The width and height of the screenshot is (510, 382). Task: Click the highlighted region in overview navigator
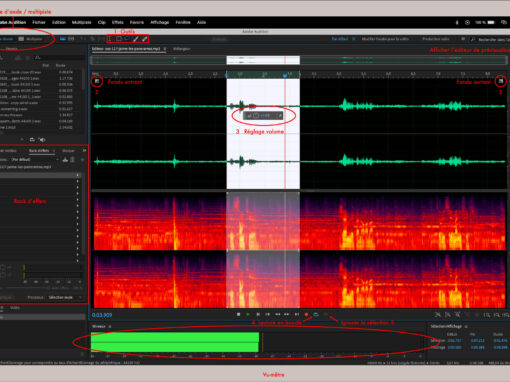(x=263, y=60)
